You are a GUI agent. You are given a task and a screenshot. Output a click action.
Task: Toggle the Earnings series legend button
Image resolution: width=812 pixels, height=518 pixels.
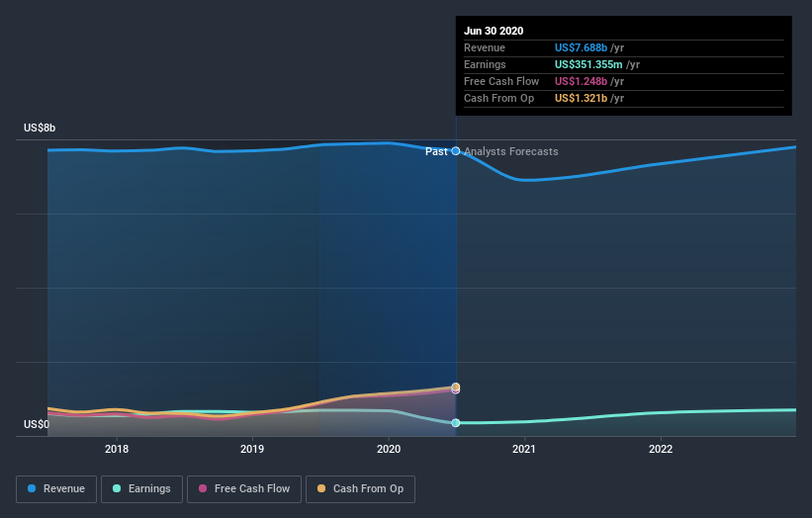(x=141, y=489)
